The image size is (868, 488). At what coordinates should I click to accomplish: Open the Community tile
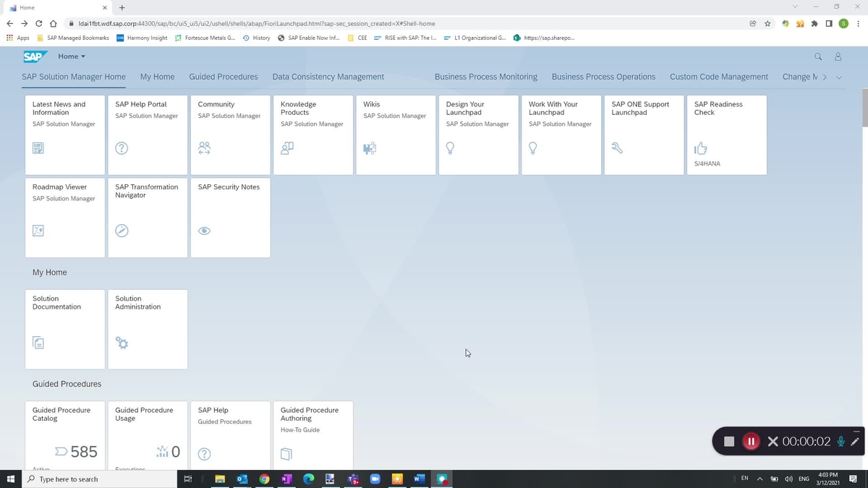click(x=230, y=135)
